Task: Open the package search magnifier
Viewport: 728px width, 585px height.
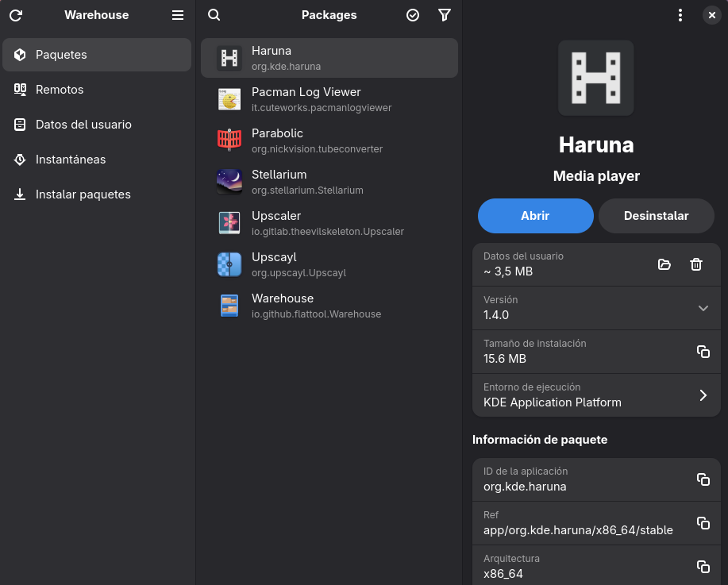Action: coord(214,15)
